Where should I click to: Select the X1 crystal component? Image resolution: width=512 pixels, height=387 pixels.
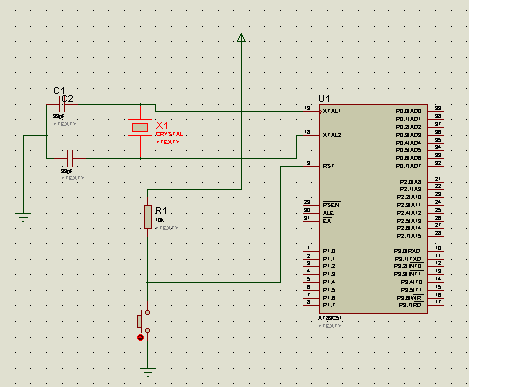(x=140, y=127)
